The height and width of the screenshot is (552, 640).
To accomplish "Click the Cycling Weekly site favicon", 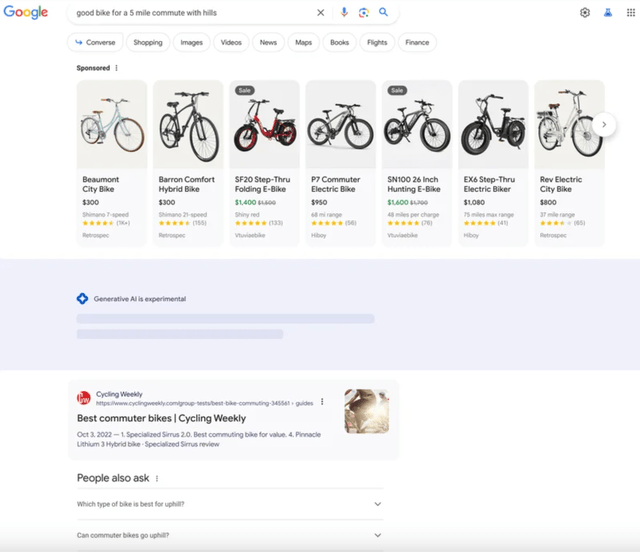I will (84, 398).
